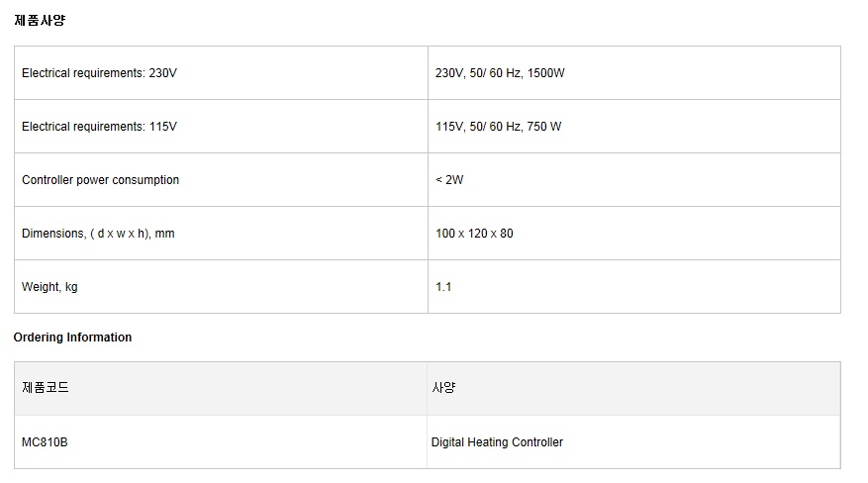The image size is (868, 483).
Task: Click the word Controller in the power consumption row
Action: [x=48, y=180]
